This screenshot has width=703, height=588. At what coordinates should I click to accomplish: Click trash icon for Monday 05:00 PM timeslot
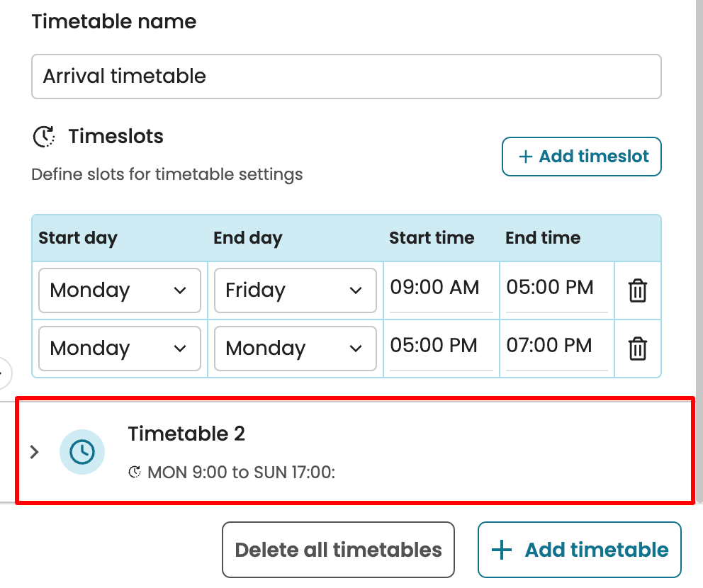click(638, 349)
